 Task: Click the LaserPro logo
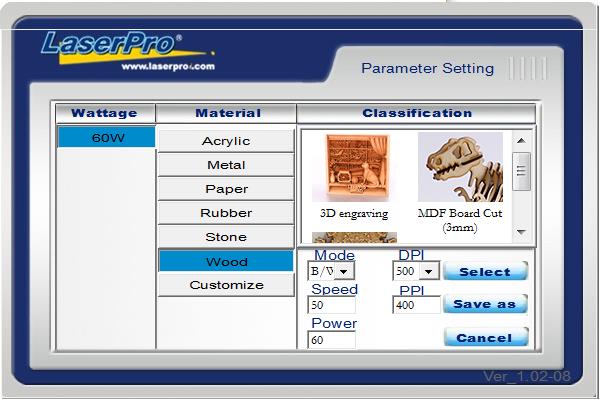(x=128, y=51)
